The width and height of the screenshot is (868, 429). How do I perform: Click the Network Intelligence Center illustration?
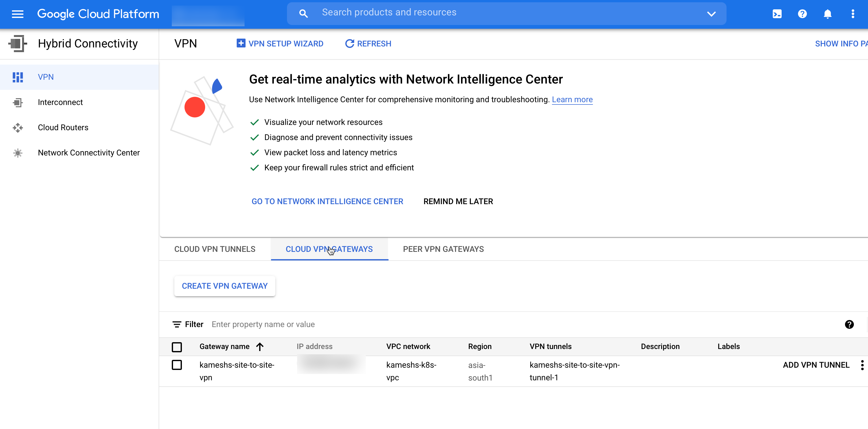(x=202, y=110)
